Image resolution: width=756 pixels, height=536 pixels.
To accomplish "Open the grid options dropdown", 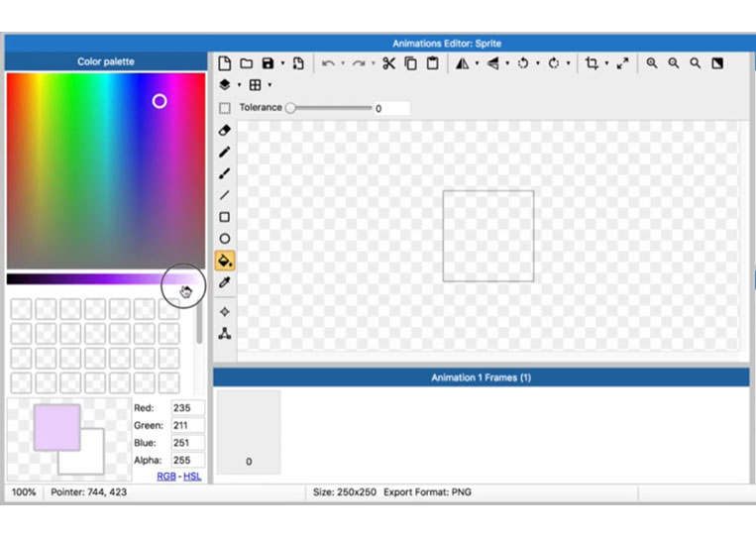I will coord(270,85).
